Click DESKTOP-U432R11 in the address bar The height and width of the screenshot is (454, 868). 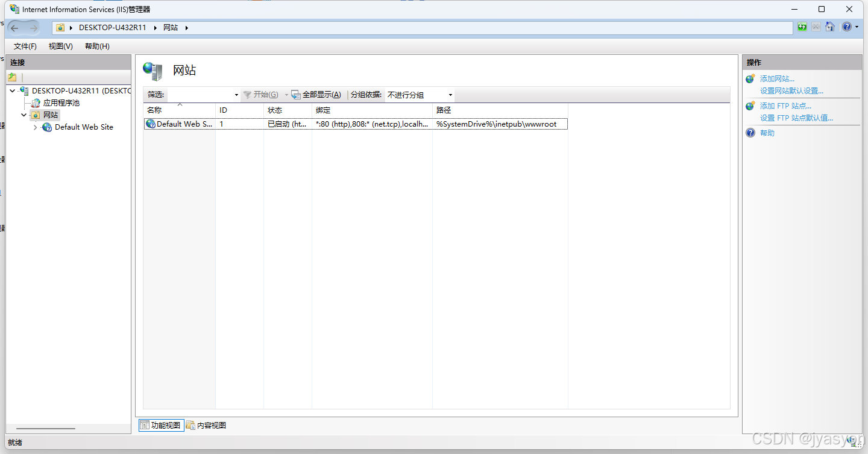point(112,28)
